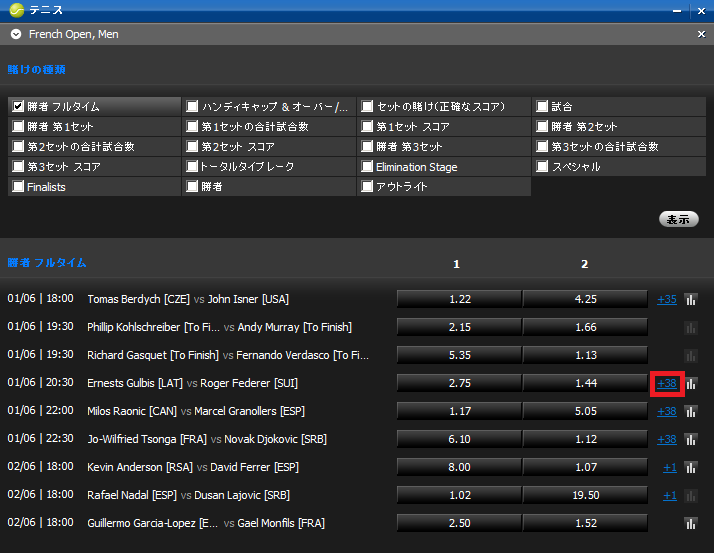This screenshot has width=714, height=553.
Task: Open +38 more bets for Tsonga vs Djokovic
Action: click(x=667, y=440)
